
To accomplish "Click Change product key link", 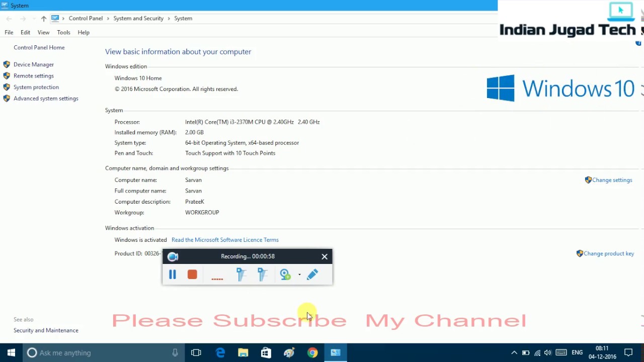I will [x=609, y=253].
